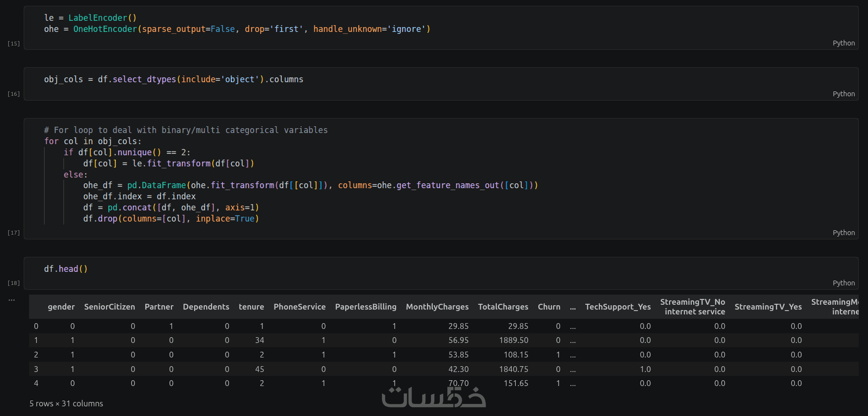The image size is (868, 416).
Task: Select the gender column header
Action: coord(61,307)
